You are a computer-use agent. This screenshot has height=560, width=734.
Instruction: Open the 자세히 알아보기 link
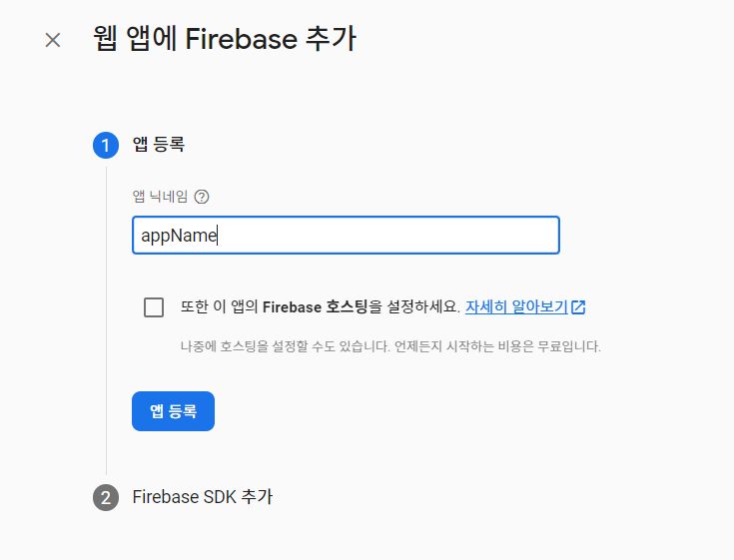(x=516, y=307)
